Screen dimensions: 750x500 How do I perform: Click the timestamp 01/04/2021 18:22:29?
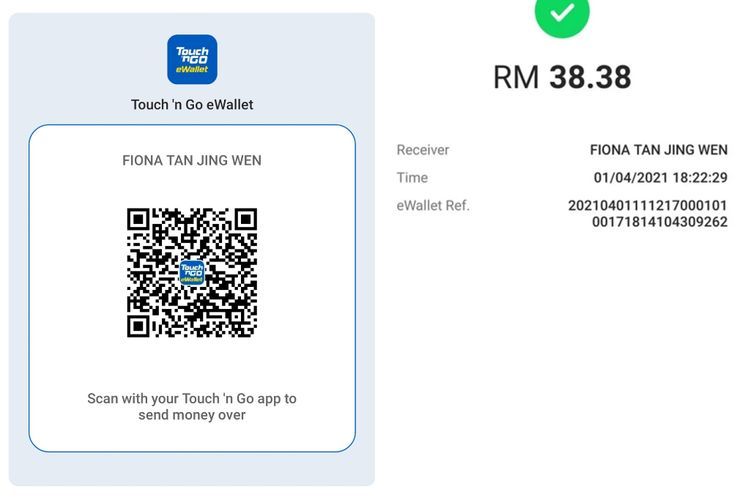pyautogui.click(x=661, y=178)
